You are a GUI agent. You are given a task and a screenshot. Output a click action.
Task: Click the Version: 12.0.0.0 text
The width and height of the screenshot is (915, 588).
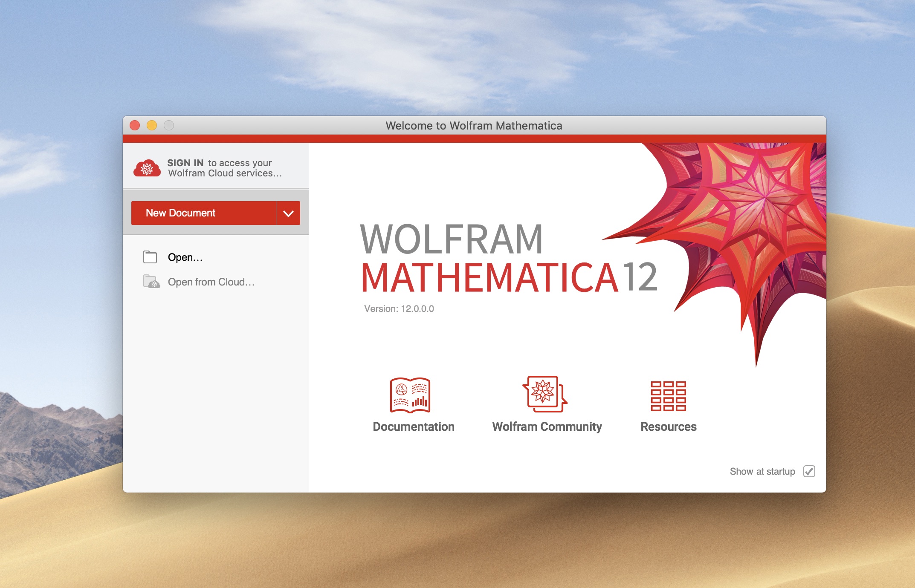click(399, 309)
